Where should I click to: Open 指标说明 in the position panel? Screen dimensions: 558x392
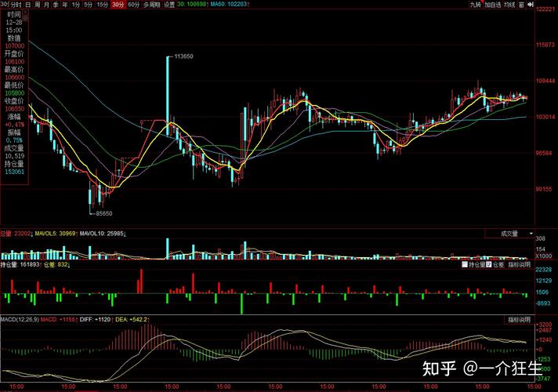point(518,265)
